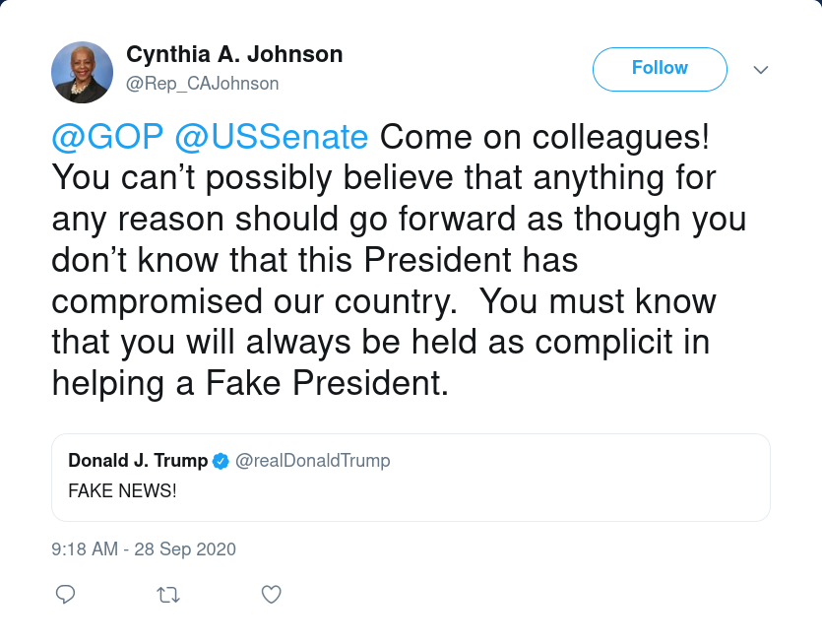Click the 'Come on colleagues!' tweet text
The width and height of the screenshot is (822, 644).
544,138
